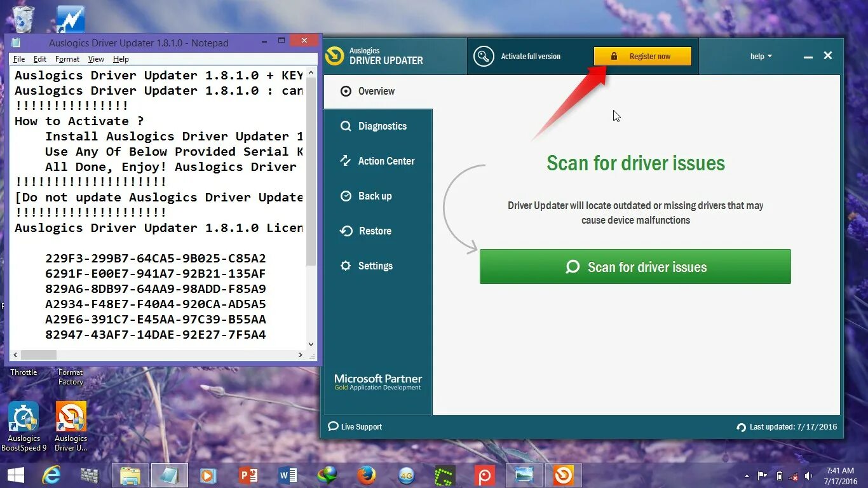Open Internet Download Manager taskbar icon
The height and width of the screenshot is (488, 868).
[x=328, y=475]
